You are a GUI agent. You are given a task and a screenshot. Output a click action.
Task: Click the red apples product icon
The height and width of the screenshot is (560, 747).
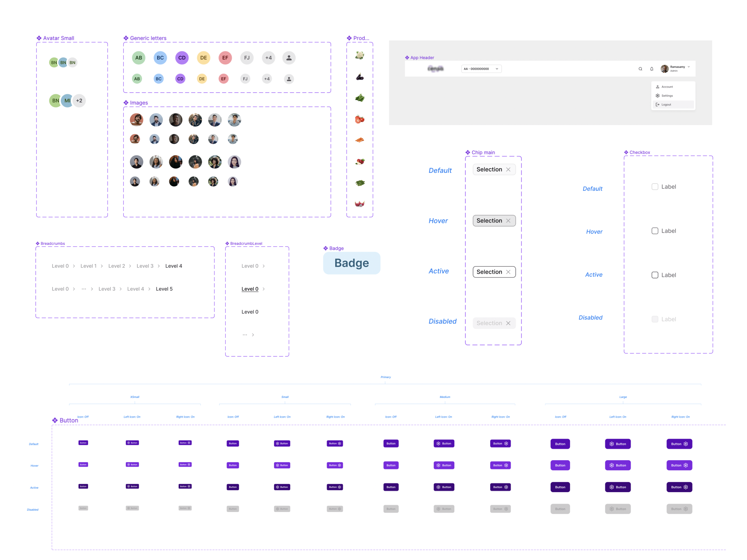coord(360,161)
